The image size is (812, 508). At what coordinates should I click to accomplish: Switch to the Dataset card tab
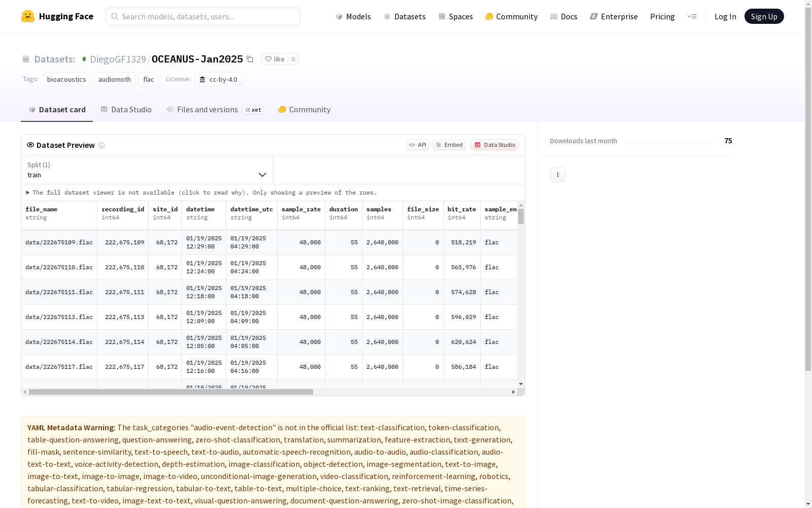tap(57, 110)
